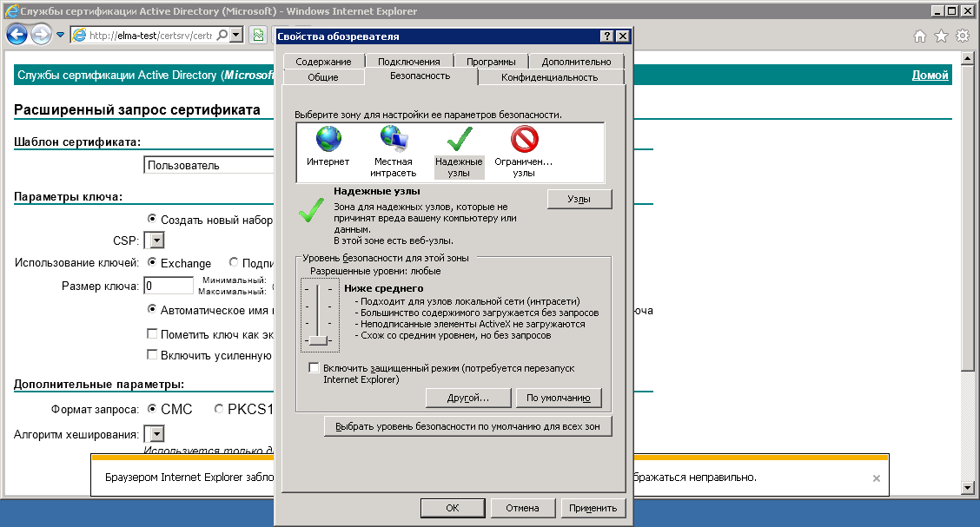980x527 pixels.
Task: Click the security level slider handle
Action: pos(318,340)
